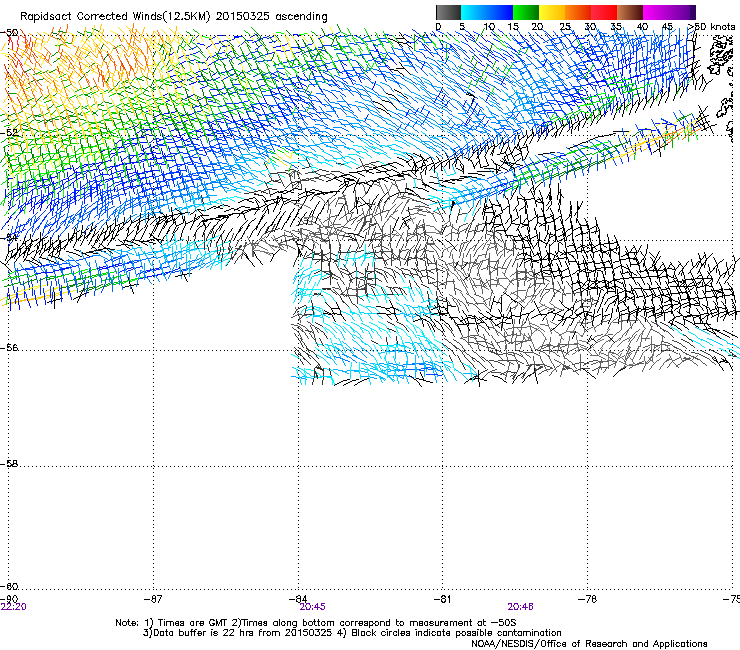This screenshot has height=650, width=740.
Task: Click the date text '20150325 ascending'
Action: click(271, 16)
